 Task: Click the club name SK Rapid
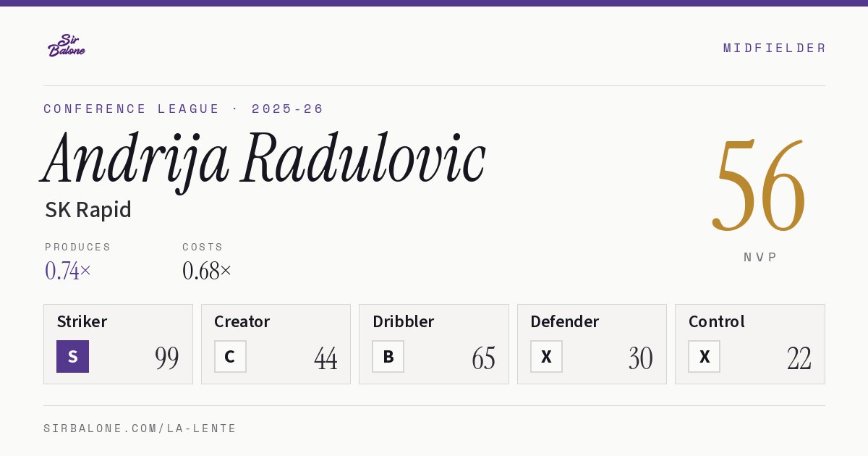click(x=88, y=210)
